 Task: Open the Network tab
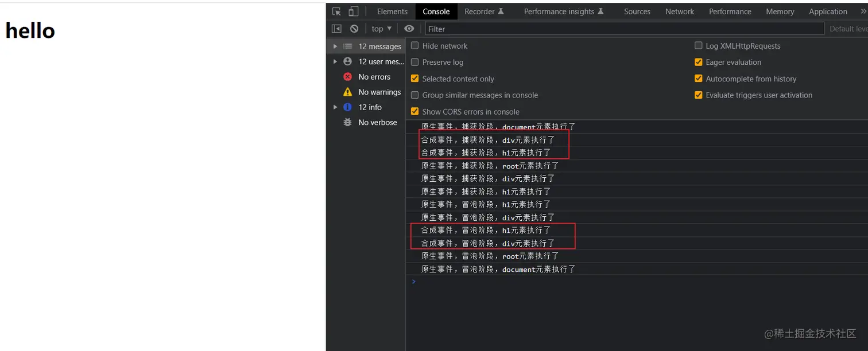pos(680,11)
